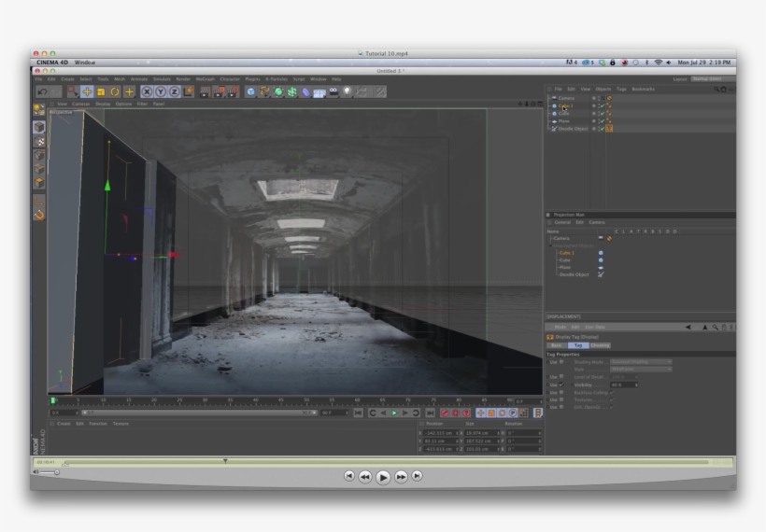Click Object Manager search magnifier icon
Image resolution: width=766 pixels, height=532 pixels.
(716, 90)
